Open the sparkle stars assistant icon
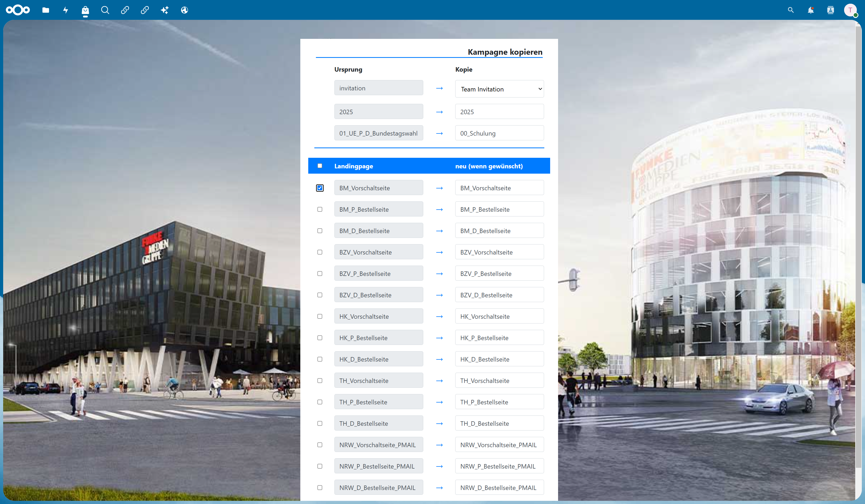 (x=165, y=10)
